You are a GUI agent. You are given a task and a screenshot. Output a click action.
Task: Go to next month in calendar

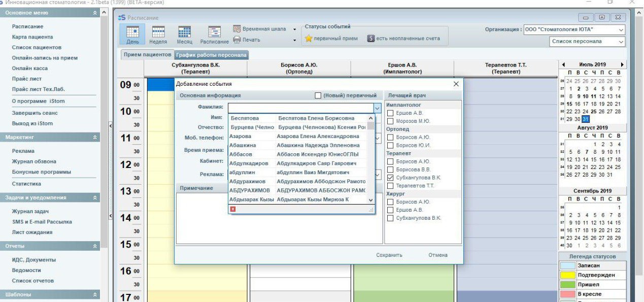[x=622, y=65]
